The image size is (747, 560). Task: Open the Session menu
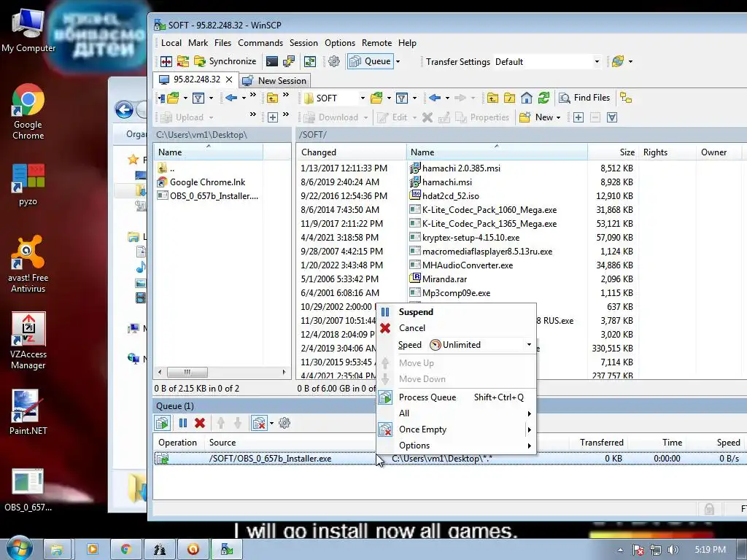(x=303, y=43)
